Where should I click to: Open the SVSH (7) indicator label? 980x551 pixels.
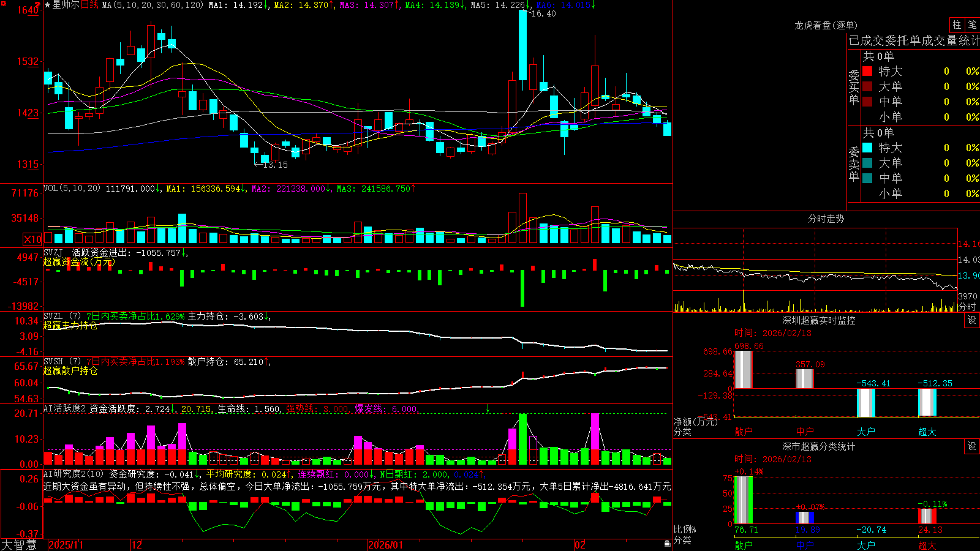62,362
